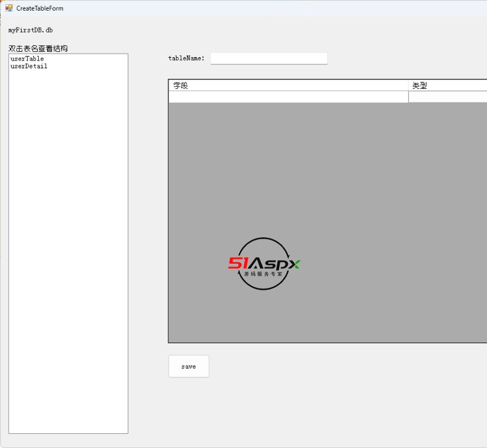Click the 字段 column header
487x448 pixels.
288,85
